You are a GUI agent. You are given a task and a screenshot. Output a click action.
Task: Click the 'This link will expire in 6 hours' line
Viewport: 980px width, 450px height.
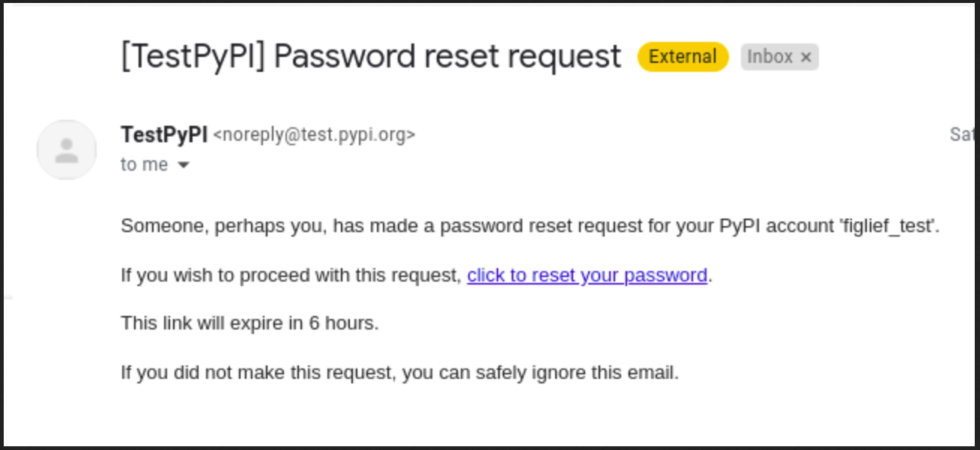pyautogui.click(x=249, y=323)
